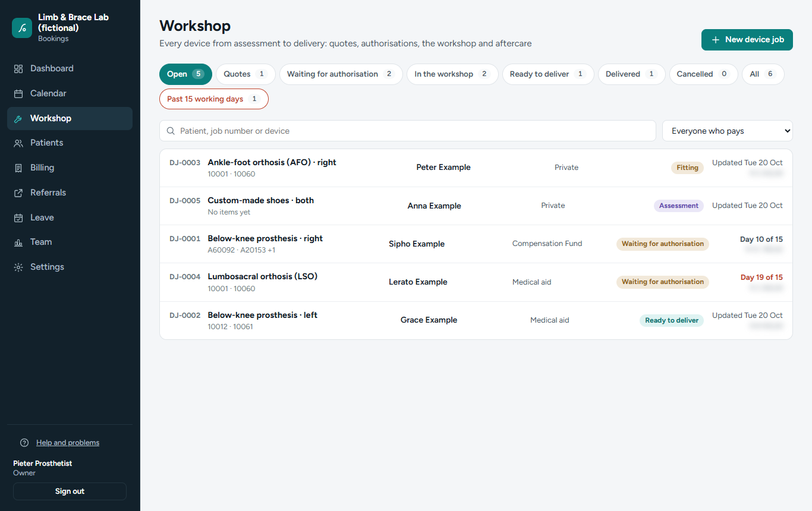
Task: Open the Cancelled tab
Action: pyautogui.click(x=703, y=74)
